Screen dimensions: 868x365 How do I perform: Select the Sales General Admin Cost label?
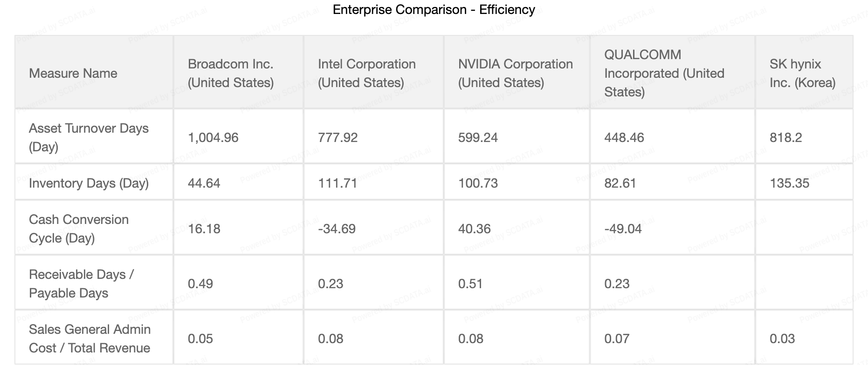coord(90,338)
